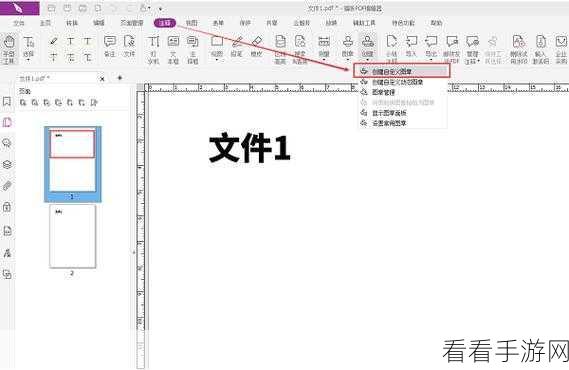Open the quick access toolbar customize arrow
The width and height of the screenshot is (569, 370).
click(160, 8)
